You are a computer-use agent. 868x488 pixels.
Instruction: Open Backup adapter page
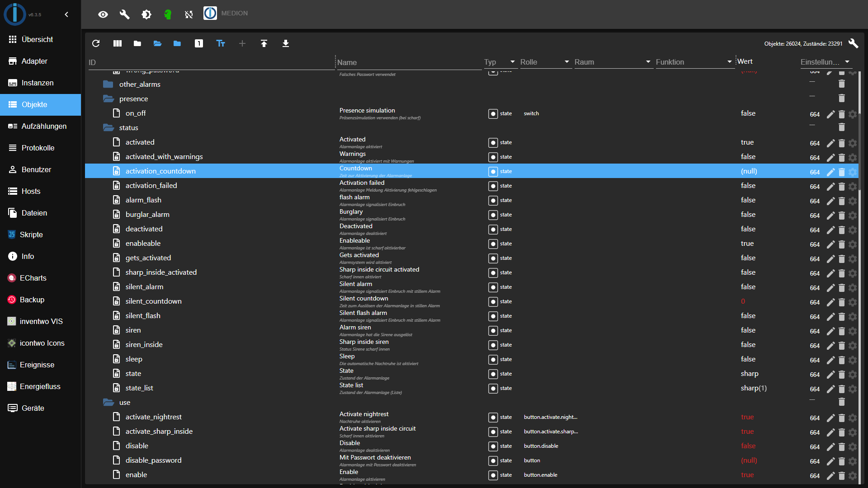pyautogui.click(x=41, y=300)
